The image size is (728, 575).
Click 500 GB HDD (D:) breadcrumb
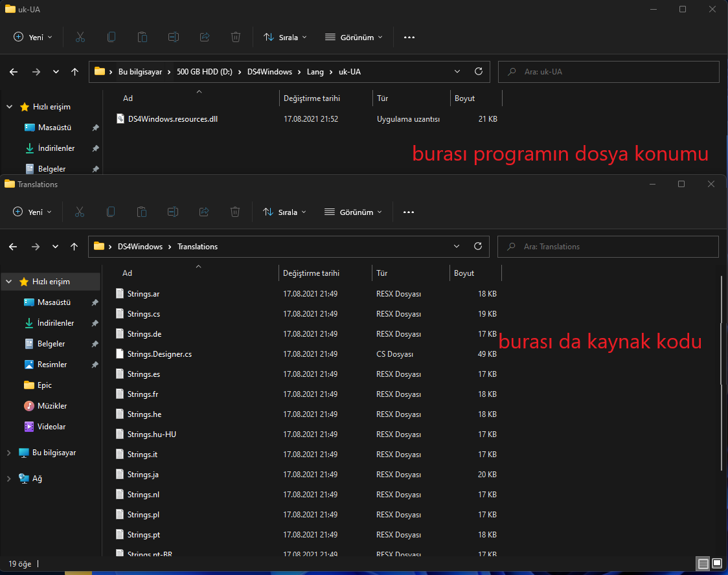pyautogui.click(x=205, y=72)
